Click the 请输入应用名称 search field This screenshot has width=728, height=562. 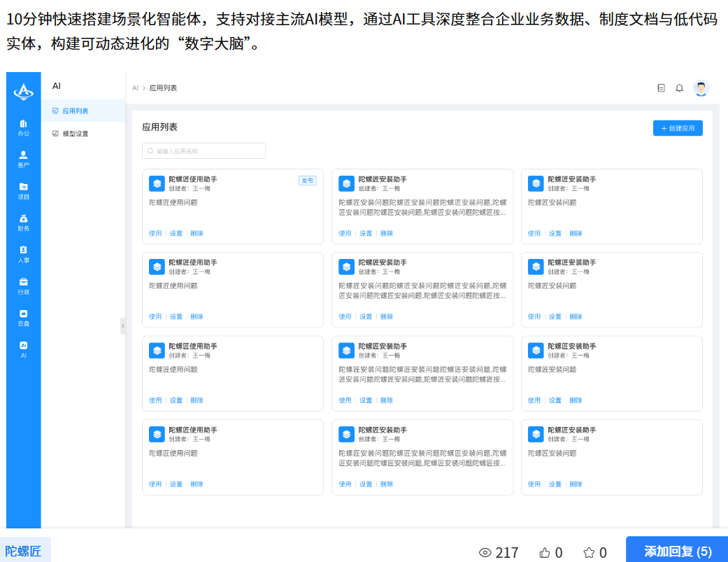tap(204, 151)
